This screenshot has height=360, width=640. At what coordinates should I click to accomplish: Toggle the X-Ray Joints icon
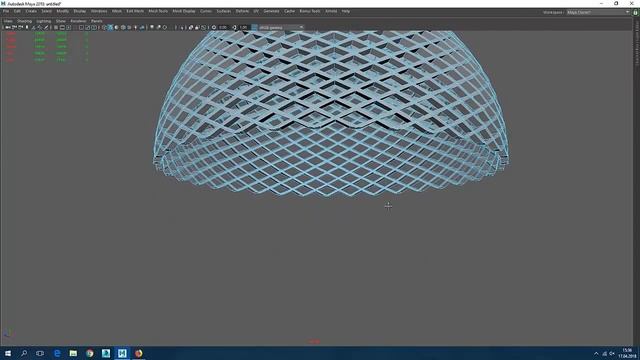click(x=203, y=27)
